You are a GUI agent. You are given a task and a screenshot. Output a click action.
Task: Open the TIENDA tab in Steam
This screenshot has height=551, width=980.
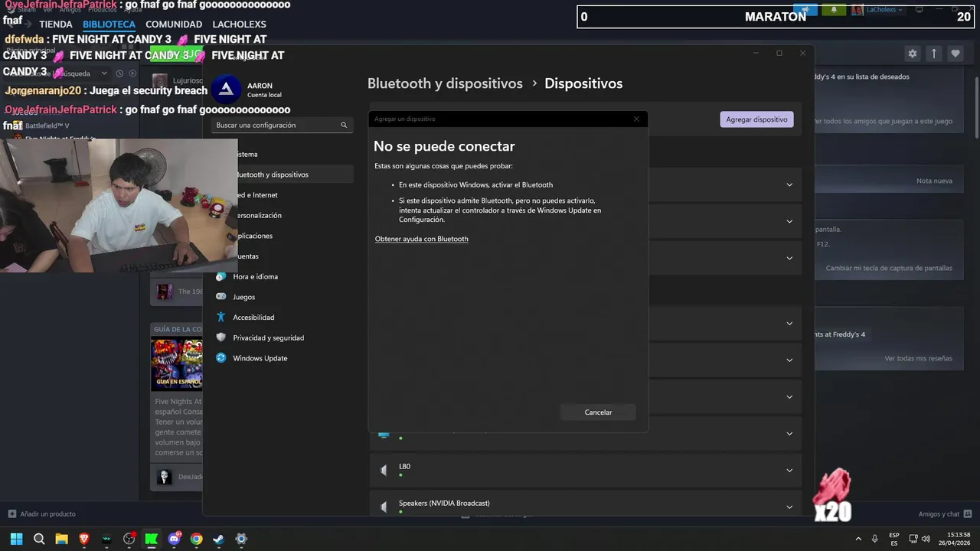[56, 24]
